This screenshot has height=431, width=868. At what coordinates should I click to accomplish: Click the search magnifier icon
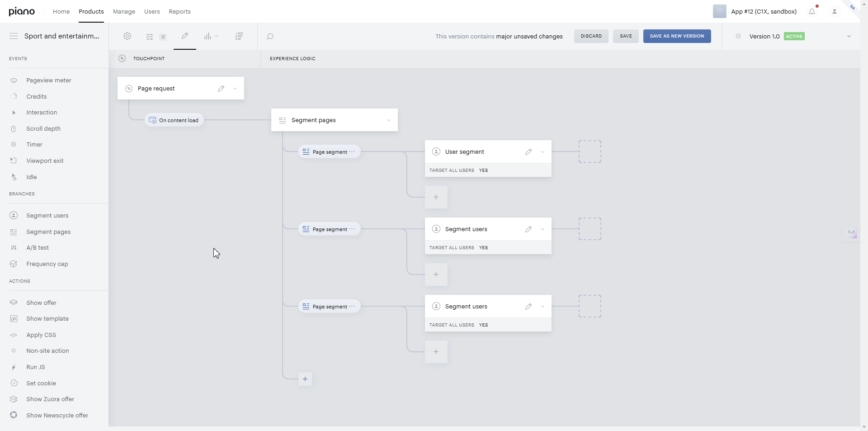click(270, 37)
